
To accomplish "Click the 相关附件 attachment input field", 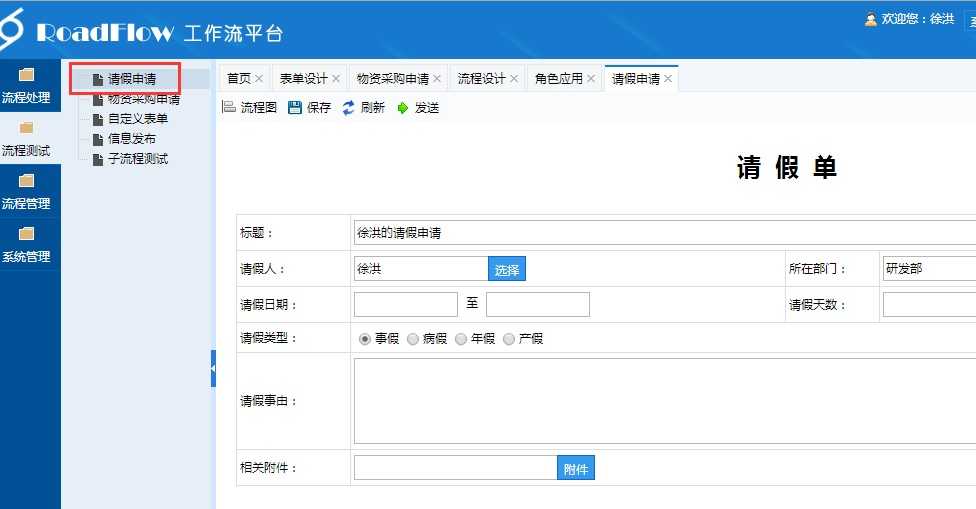I will pos(456,468).
